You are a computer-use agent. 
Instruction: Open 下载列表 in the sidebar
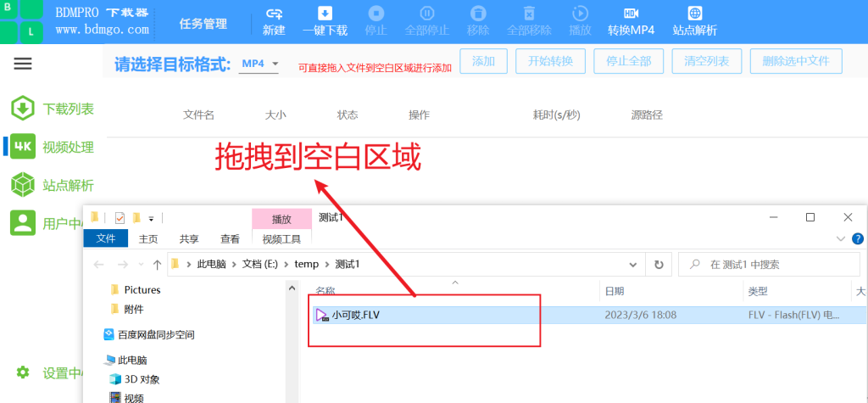53,109
